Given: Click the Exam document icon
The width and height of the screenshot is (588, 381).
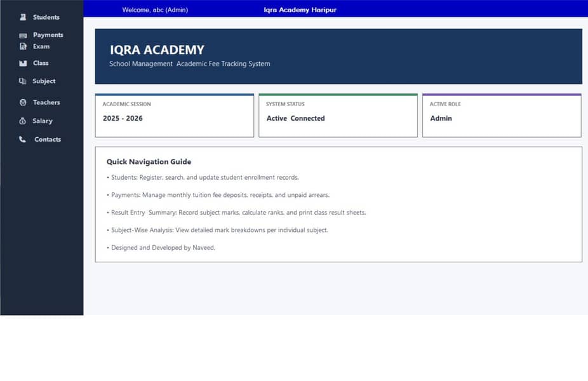Looking at the screenshot, I should pyautogui.click(x=23, y=46).
